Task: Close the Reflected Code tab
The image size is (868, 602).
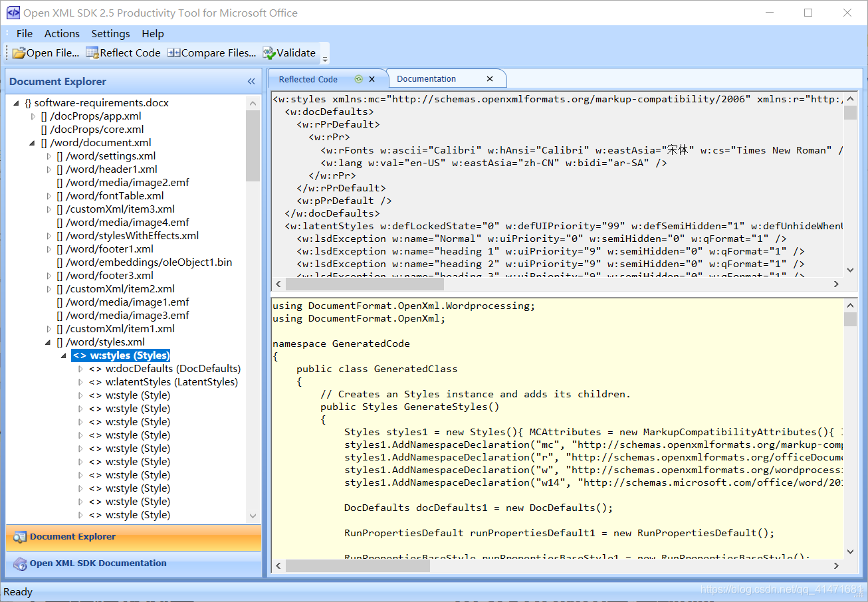Action: pos(372,79)
